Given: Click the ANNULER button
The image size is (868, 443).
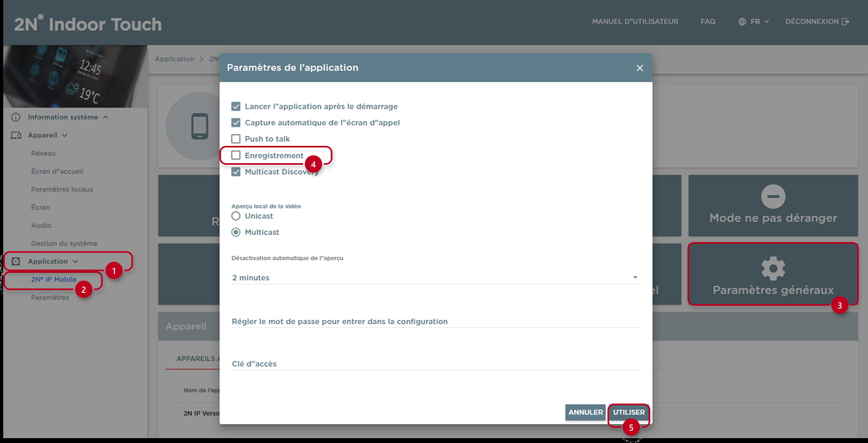Looking at the screenshot, I should [585, 412].
